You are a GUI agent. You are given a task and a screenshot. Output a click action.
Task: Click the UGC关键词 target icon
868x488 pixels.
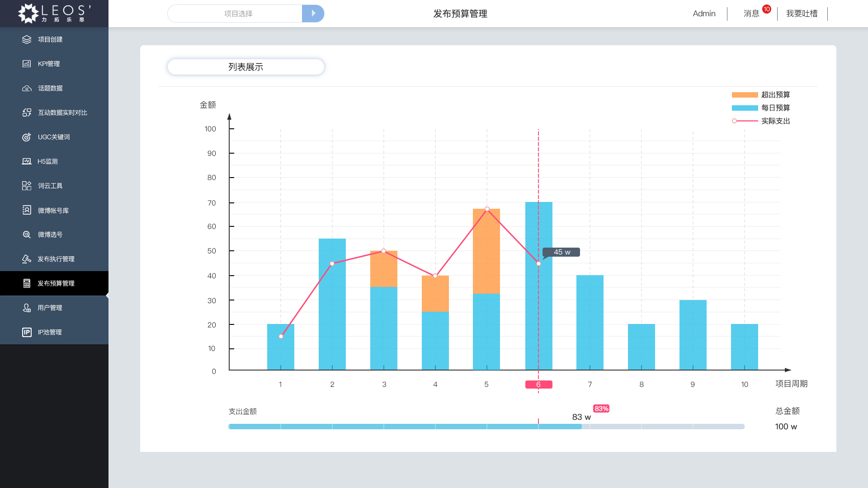pos(27,137)
